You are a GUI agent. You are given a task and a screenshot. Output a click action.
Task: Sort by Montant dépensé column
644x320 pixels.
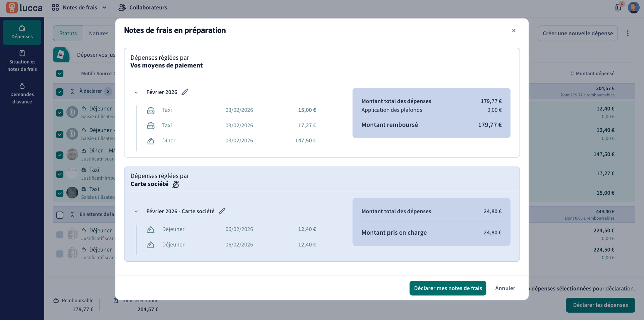pos(592,74)
